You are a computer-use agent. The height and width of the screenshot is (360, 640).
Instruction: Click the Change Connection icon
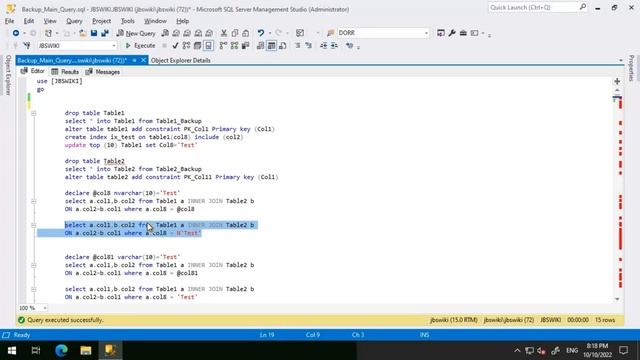coord(27,46)
